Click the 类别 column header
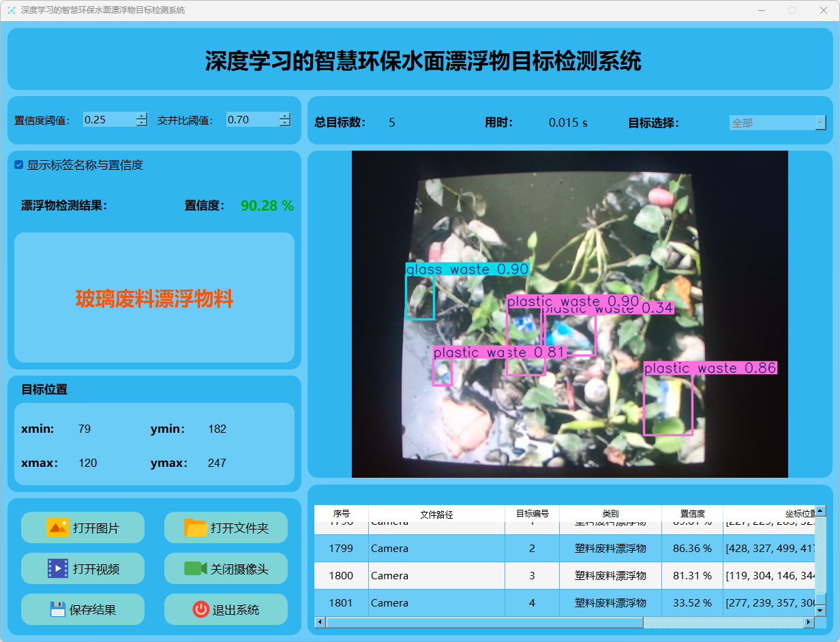Screen dimensions: 840x642 click(x=610, y=514)
